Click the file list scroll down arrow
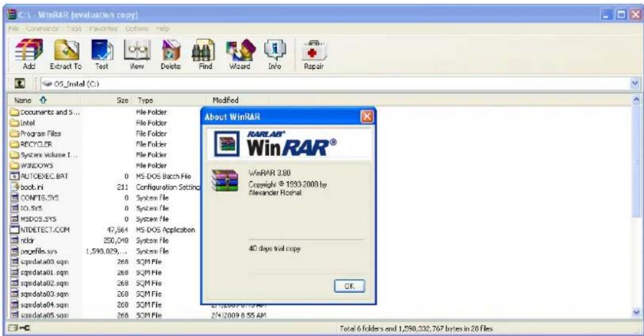Viewport: 644px width, 336px height. 636,312
